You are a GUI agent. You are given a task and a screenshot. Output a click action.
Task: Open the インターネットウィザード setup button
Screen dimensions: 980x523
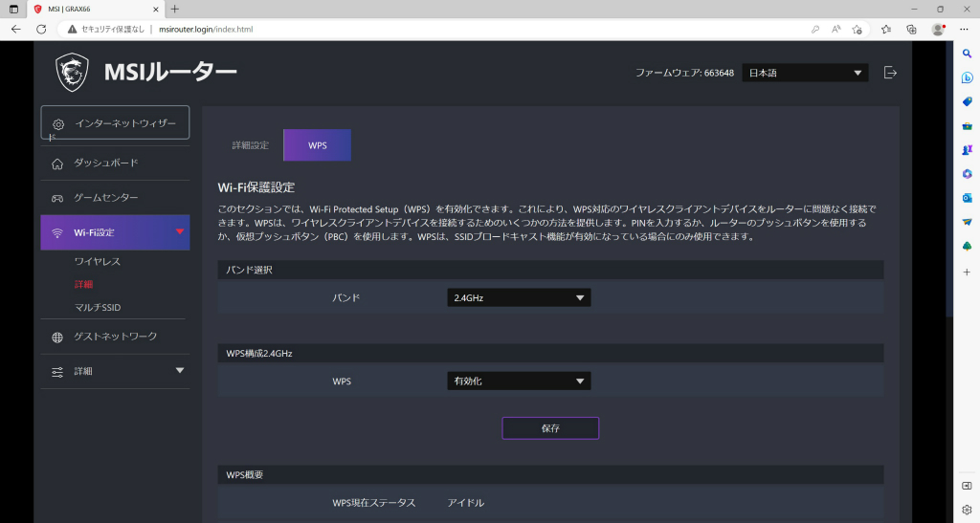[x=115, y=123]
